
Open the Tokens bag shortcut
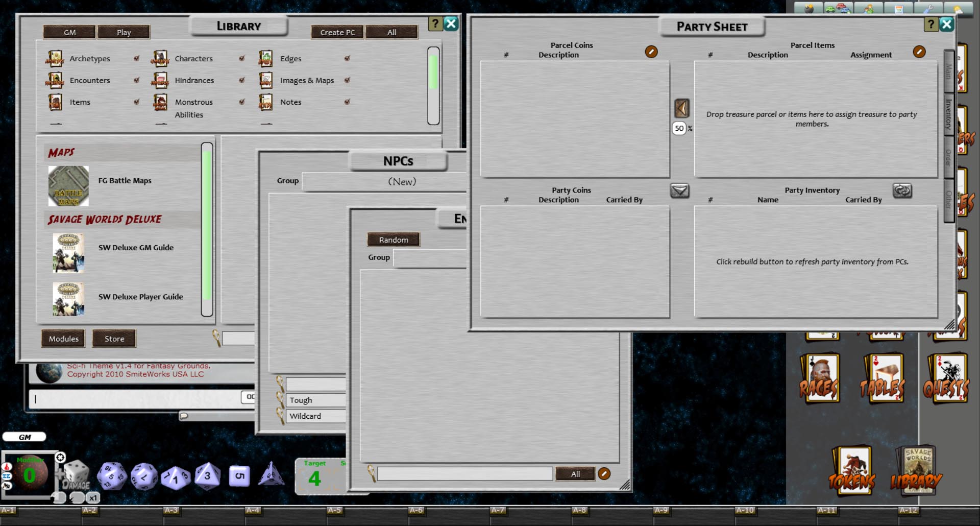[852, 470]
